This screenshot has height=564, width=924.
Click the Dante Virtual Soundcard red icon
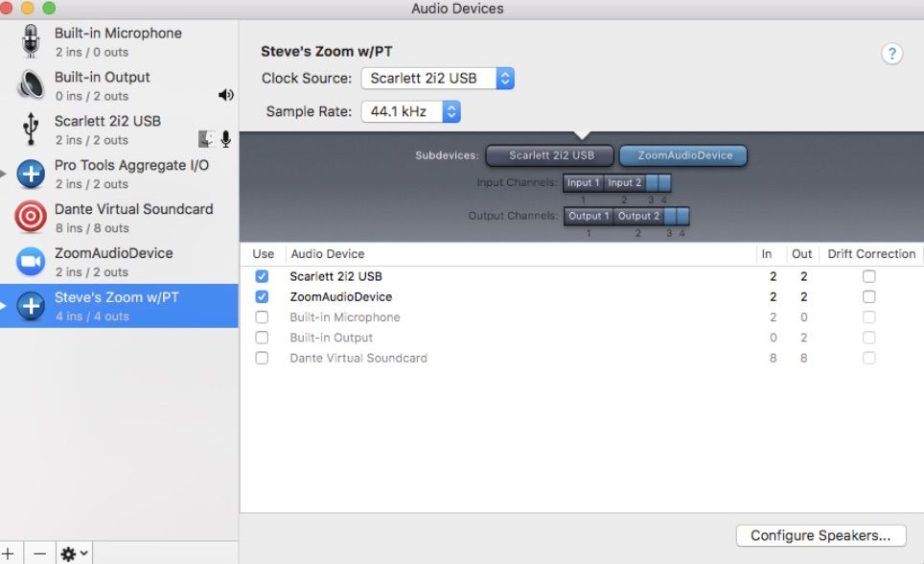31,217
